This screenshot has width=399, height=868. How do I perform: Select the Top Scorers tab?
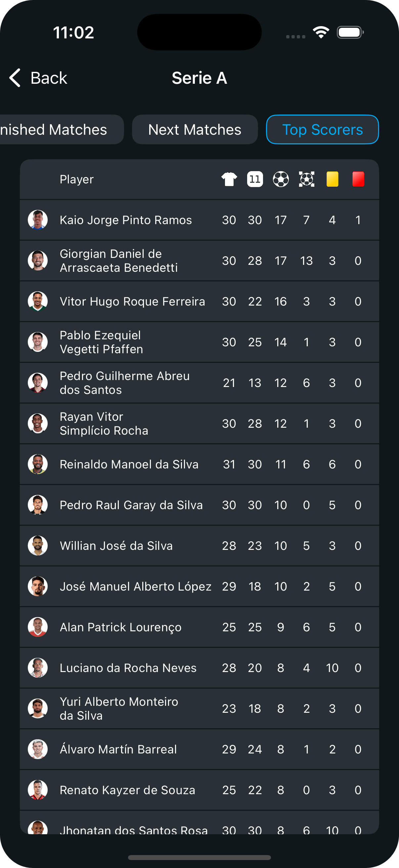(322, 130)
